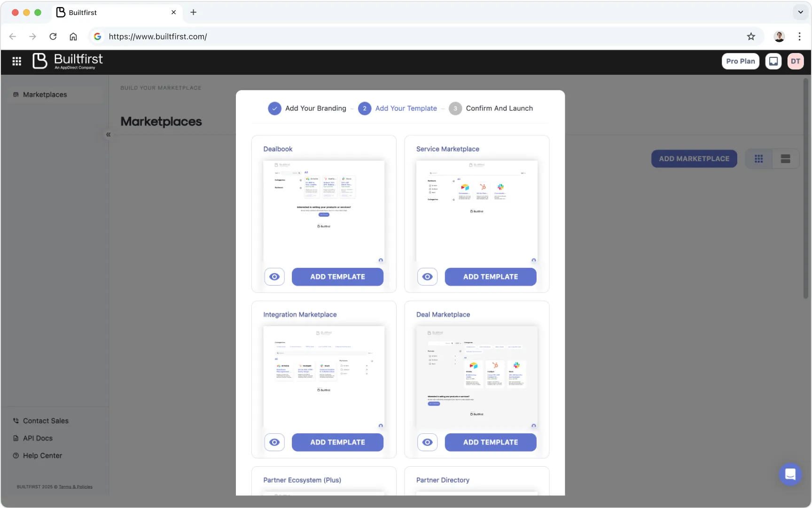Reload the current page
The height and width of the screenshot is (508, 812).
point(53,36)
